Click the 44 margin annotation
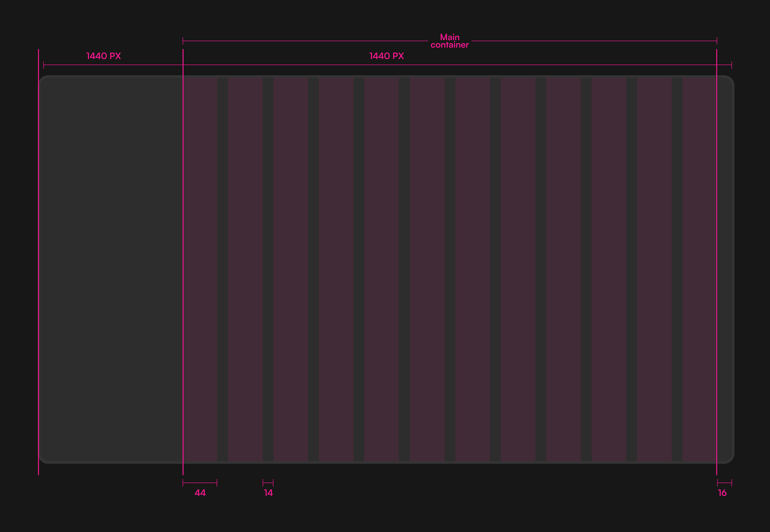This screenshot has height=532, width=770. [200, 492]
